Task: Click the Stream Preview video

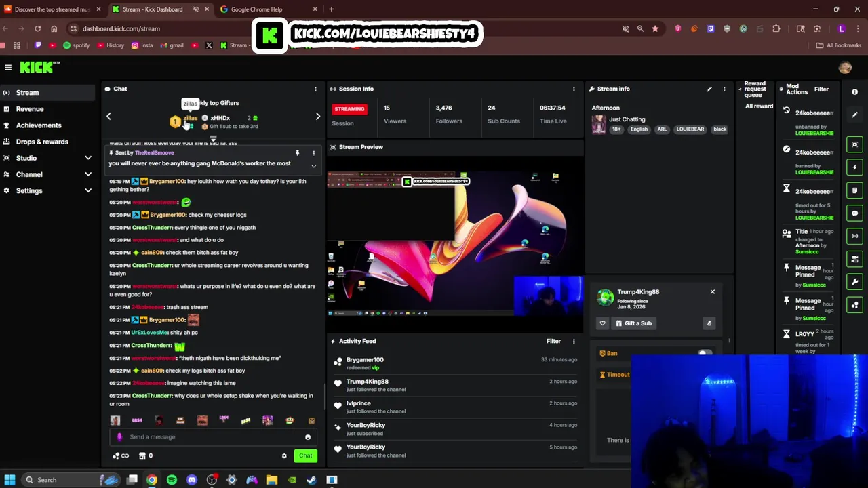Action: [x=455, y=244]
